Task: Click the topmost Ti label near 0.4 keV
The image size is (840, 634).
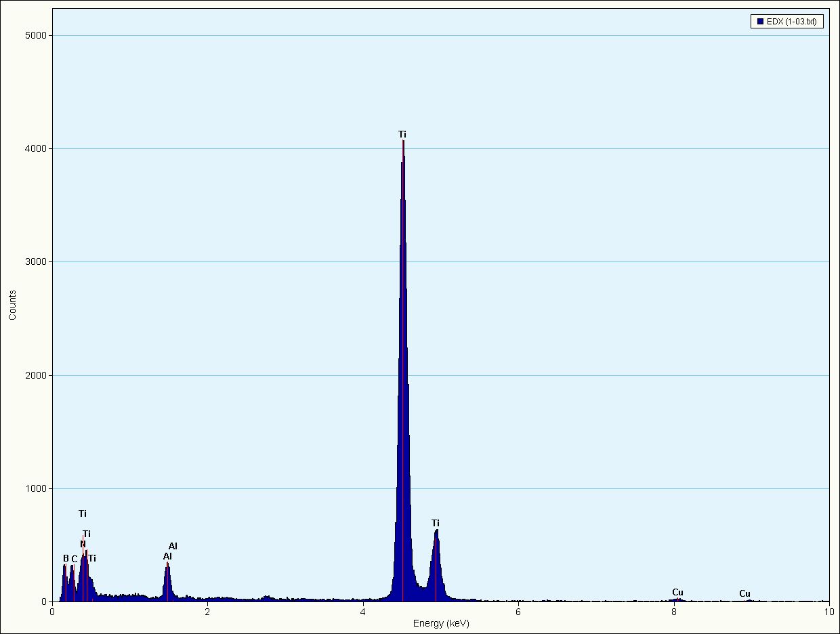Action: [83, 513]
